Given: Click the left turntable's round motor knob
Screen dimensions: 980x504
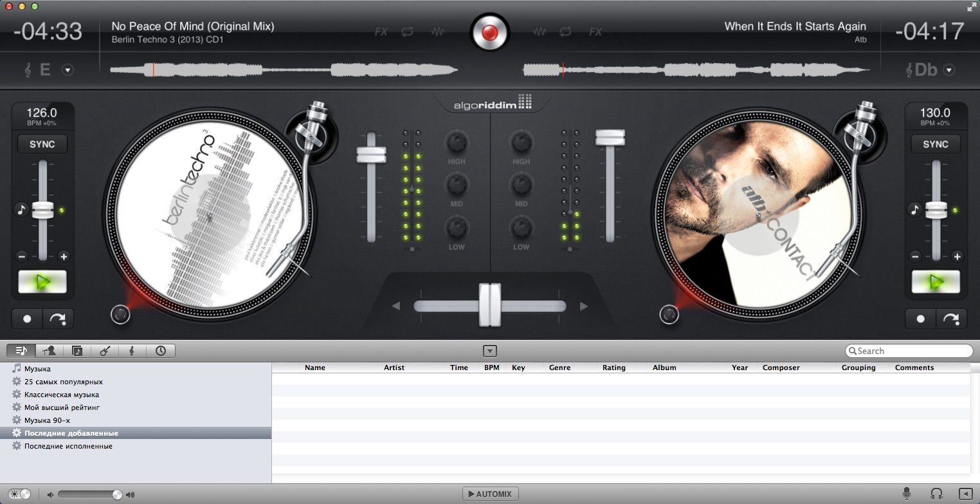Looking at the screenshot, I should (120, 315).
